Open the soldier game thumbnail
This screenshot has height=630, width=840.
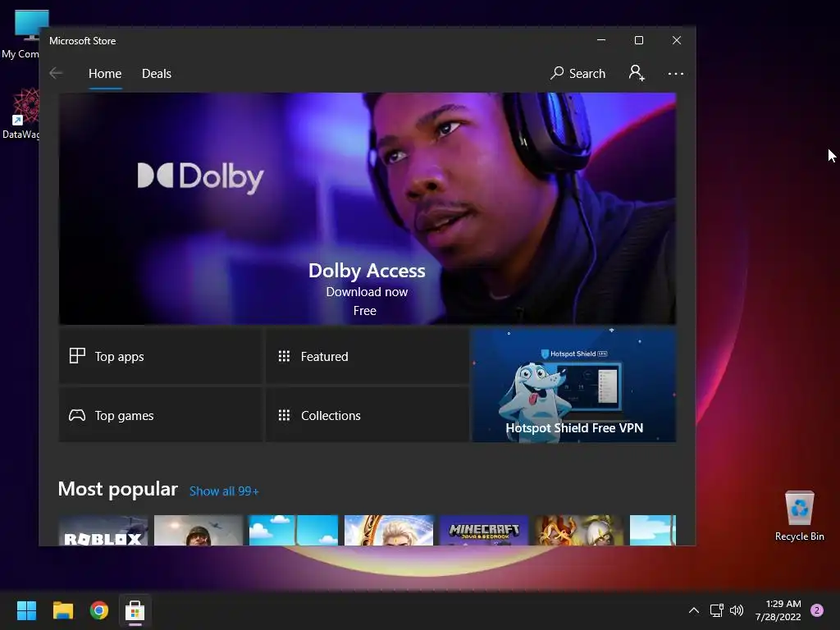pos(199,531)
